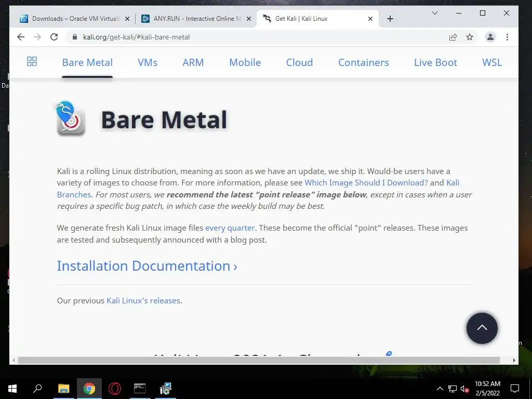Open Chrome's three-dot menu
The width and height of the screenshot is (532, 399).
point(507,37)
